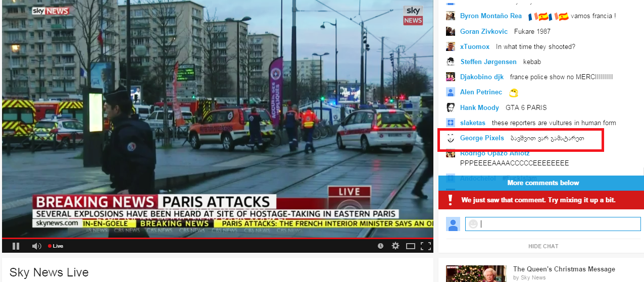Click the Sky News logo top-right in video
Screen dimensions: 644x282
[413, 15]
